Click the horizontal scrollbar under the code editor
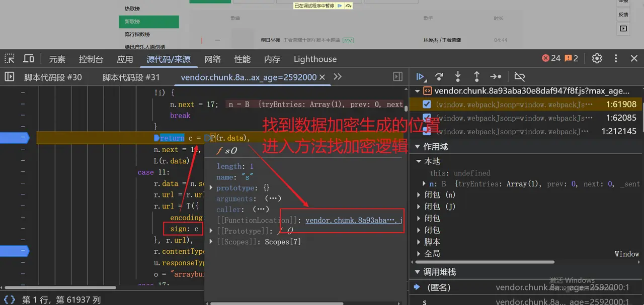Image resolution: width=644 pixels, height=305 pixels. pyautogui.click(x=60, y=288)
